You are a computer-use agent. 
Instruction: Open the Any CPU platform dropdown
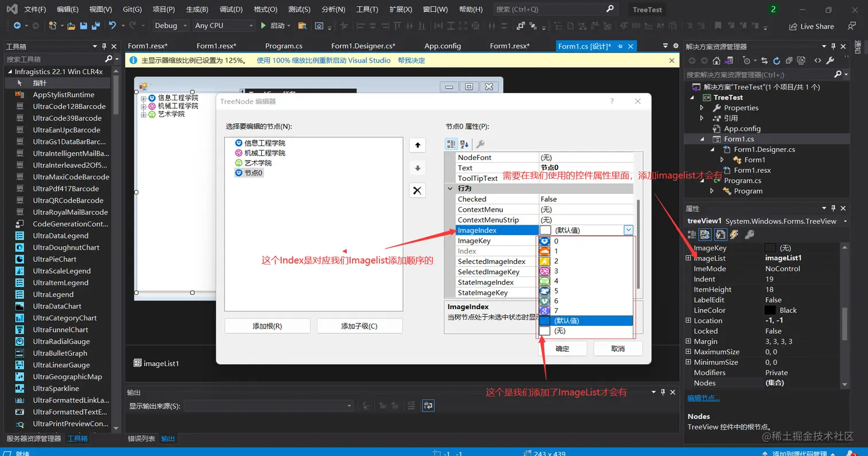[x=224, y=26]
